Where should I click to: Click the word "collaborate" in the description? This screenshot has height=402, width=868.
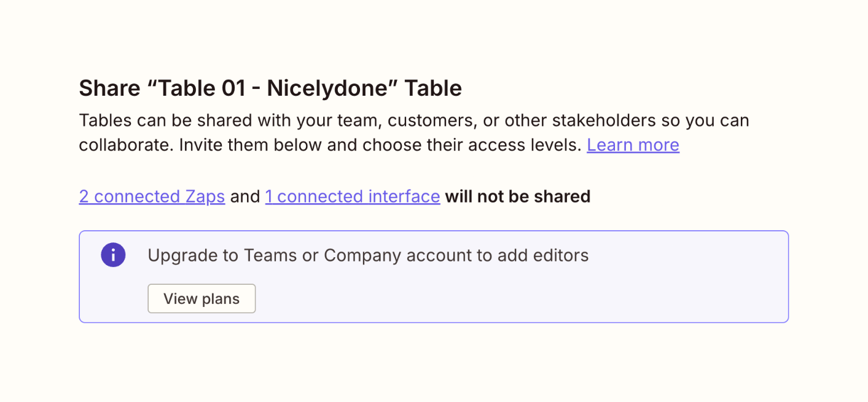click(121, 145)
